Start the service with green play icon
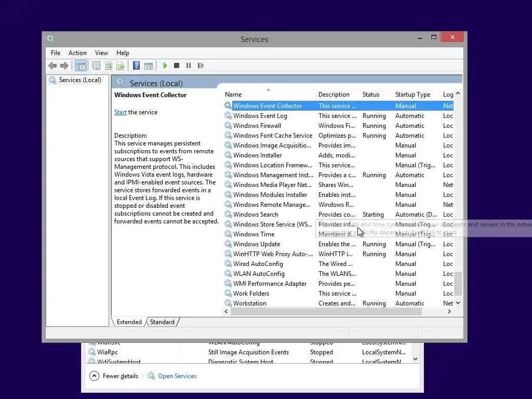This screenshot has width=532, height=399. tap(165, 65)
